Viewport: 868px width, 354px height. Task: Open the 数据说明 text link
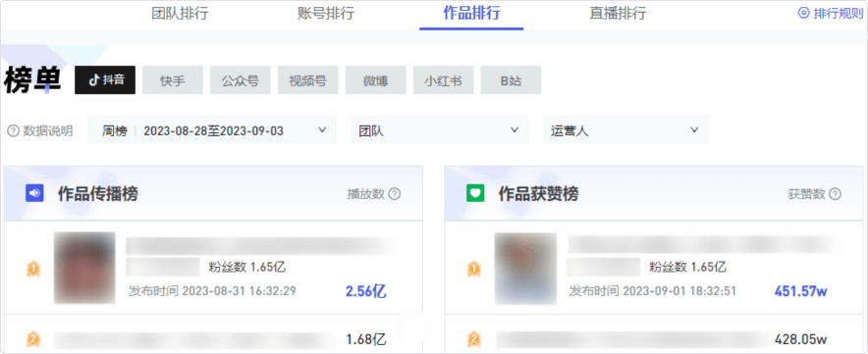[47, 131]
